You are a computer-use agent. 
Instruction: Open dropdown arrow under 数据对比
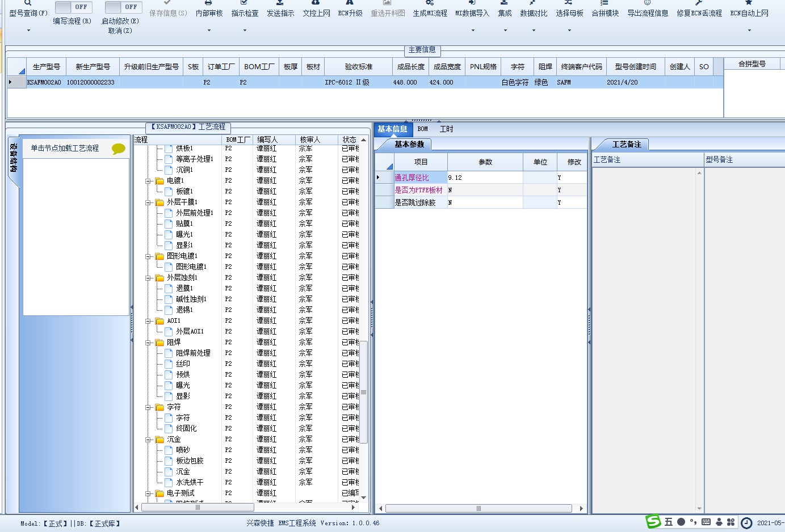click(x=534, y=30)
